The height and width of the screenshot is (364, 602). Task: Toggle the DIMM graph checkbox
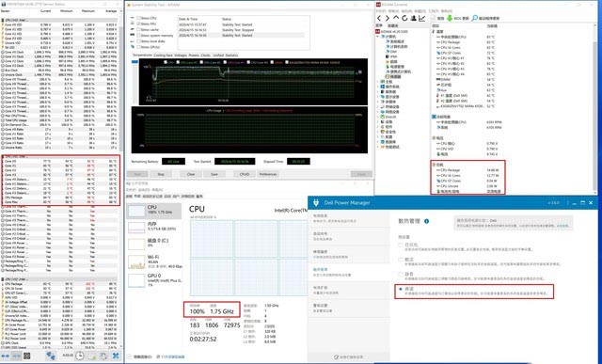[x=272, y=62]
